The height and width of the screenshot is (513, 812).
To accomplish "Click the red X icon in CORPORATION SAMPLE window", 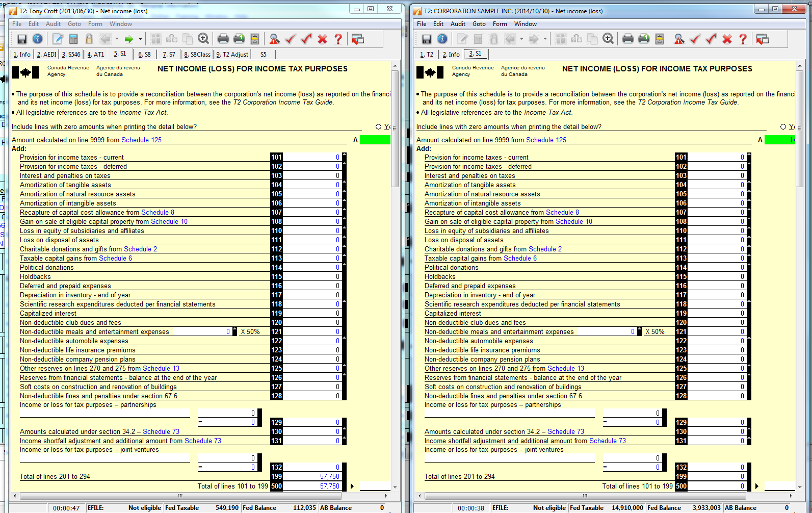I will point(727,39).
